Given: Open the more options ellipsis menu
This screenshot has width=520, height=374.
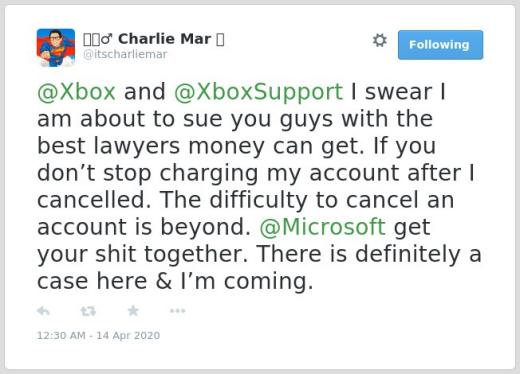Looking at the screenshot, I should tap(177, 311).
